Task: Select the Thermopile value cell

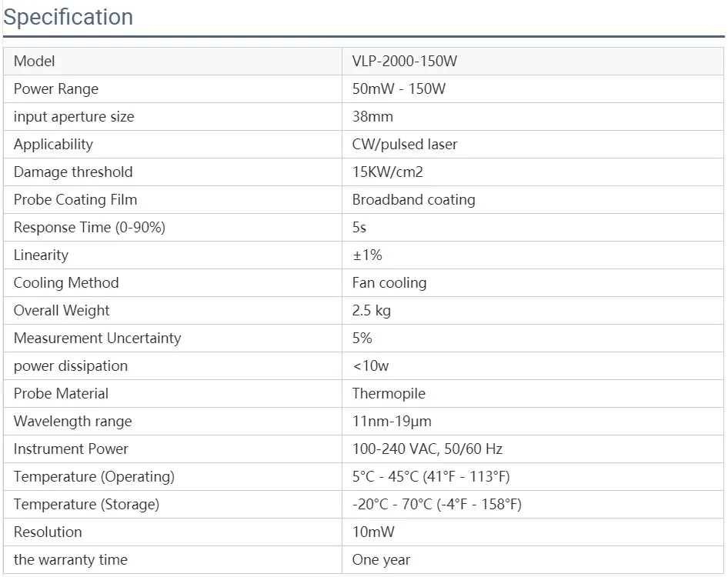Action: tap(533, 394)
